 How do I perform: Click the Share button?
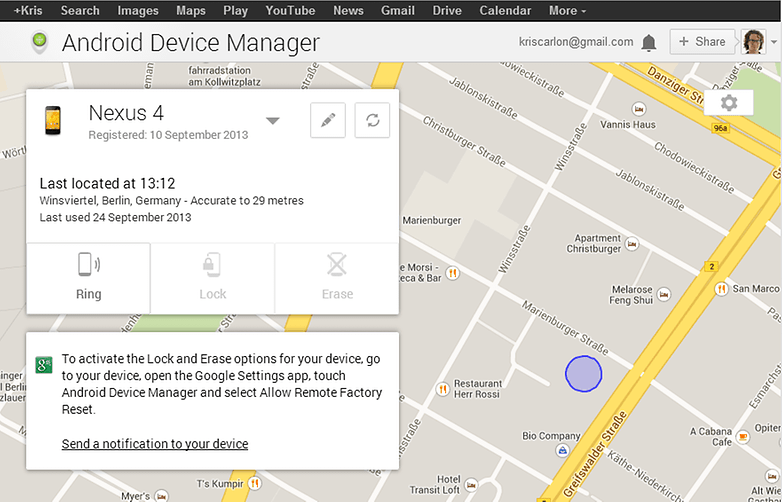click(702, 42)
